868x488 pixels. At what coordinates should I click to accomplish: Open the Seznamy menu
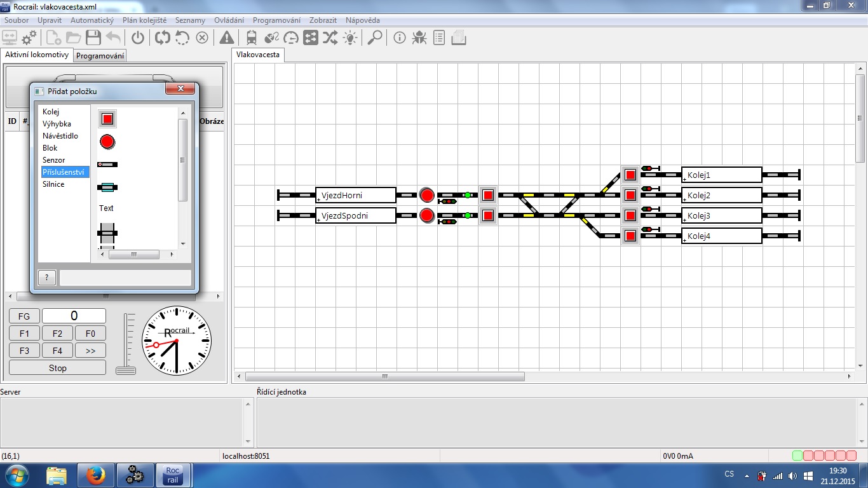pyautogui.click(x=190, y=20)
